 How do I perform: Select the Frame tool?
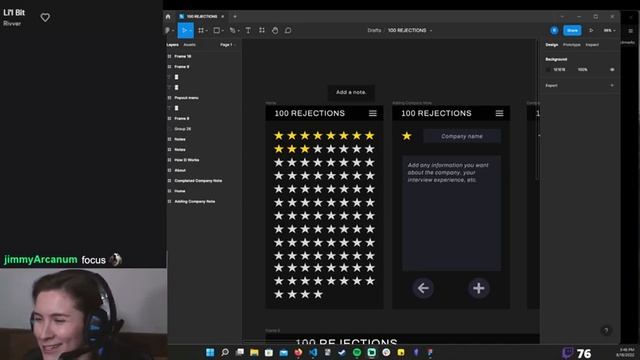point(201,30)
